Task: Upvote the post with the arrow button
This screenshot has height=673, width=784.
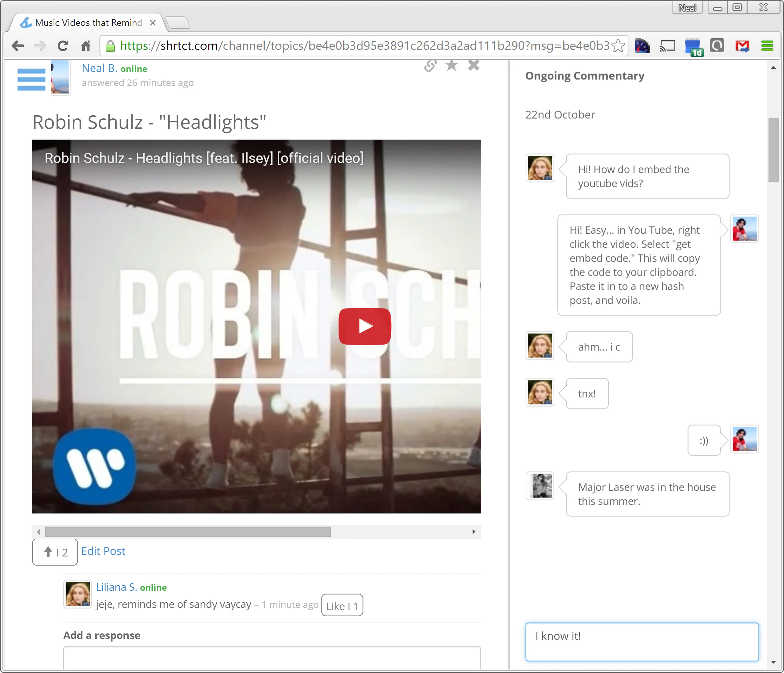Action: coord(55,552)
